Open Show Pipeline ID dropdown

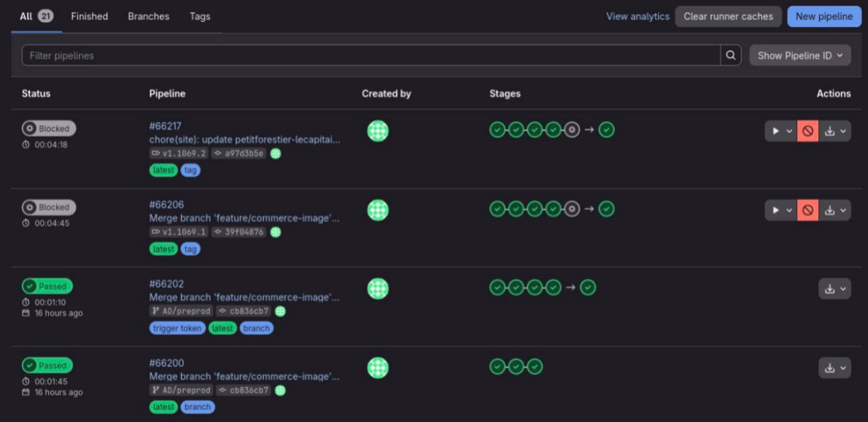point(800,56)
